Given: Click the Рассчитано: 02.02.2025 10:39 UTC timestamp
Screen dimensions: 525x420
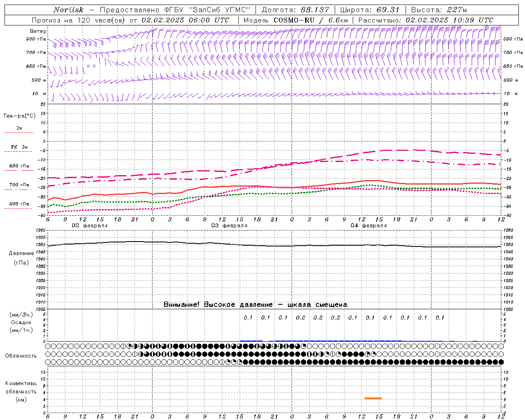Looking at the screenshot, I should [x=426, y=20].
